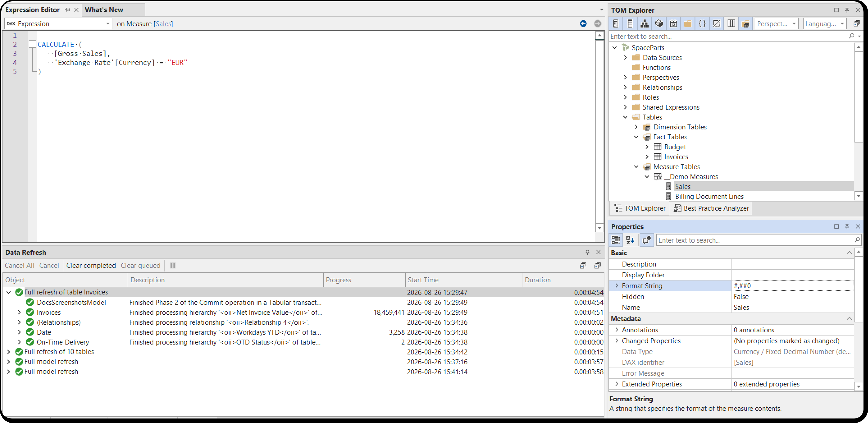Pin the TOM Explorer panel

point(847,10)
